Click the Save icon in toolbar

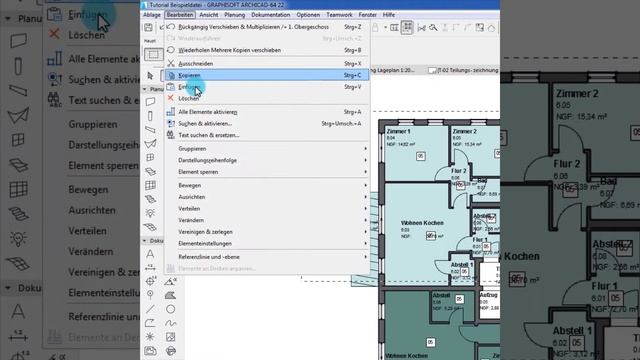coord(149,27)
